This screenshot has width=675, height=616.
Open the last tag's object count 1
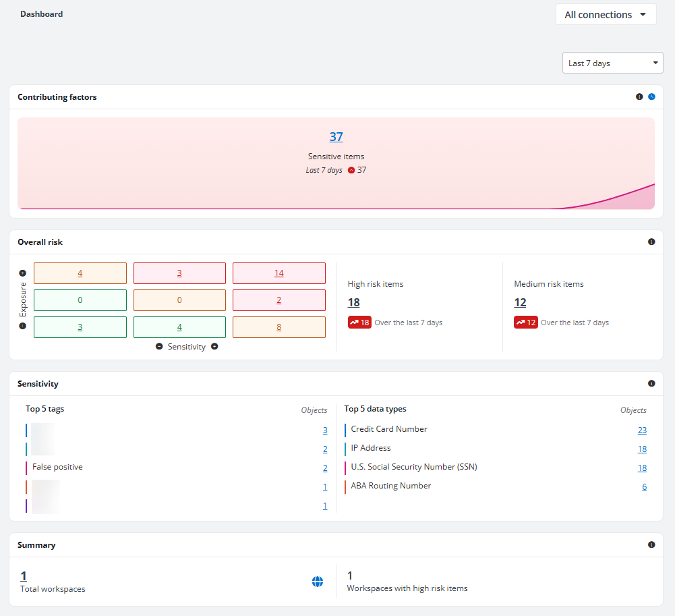[325, 506]
